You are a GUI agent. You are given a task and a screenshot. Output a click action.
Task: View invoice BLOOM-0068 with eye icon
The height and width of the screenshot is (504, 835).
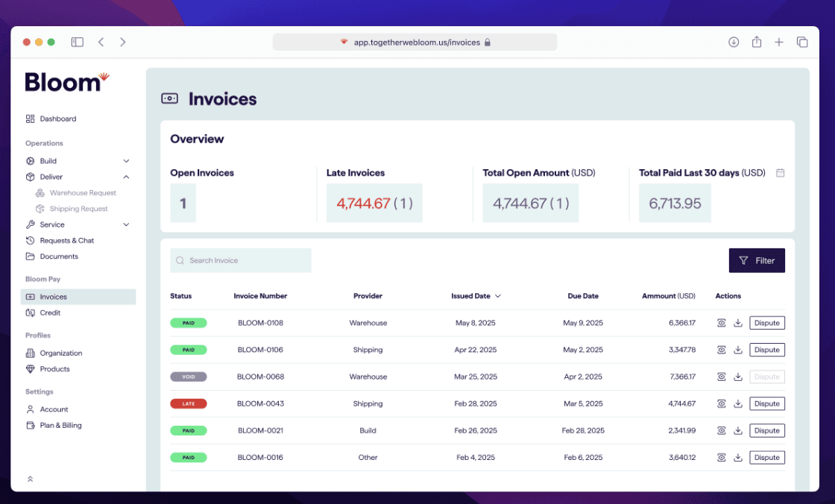click(721, 377)
